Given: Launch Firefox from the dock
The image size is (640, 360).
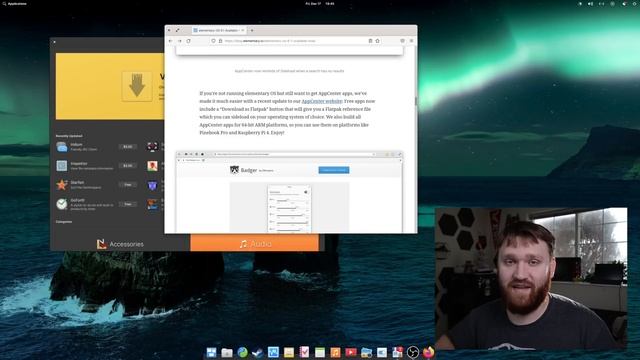Looking at the screenshot, I should pos(428,352).
